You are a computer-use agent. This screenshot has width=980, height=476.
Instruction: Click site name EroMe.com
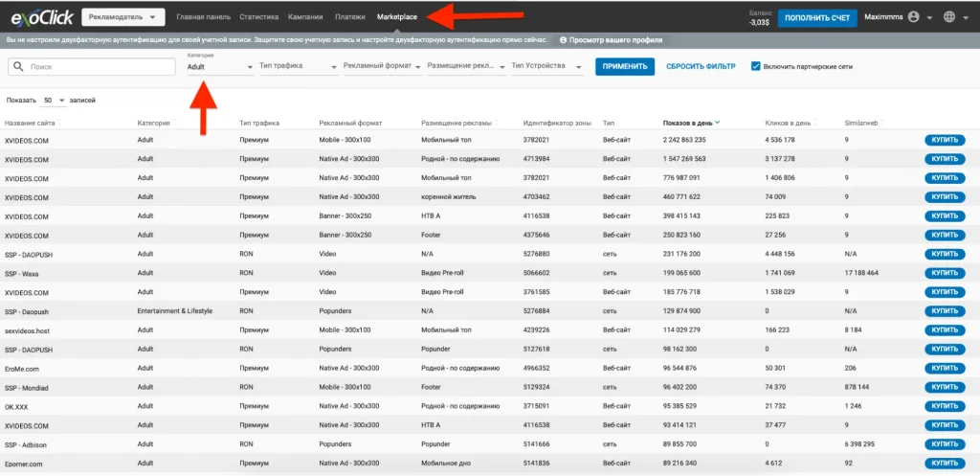click(x=21, y=369)
